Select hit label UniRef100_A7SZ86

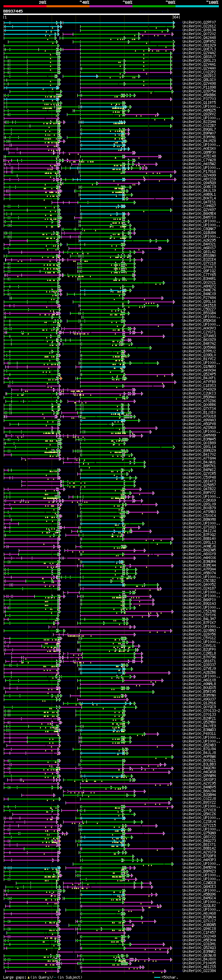click(199, 401)
